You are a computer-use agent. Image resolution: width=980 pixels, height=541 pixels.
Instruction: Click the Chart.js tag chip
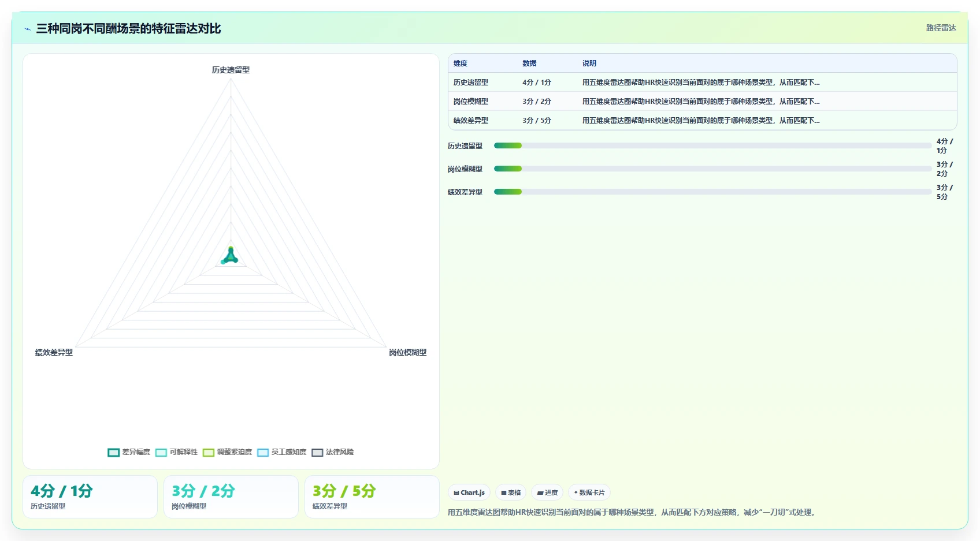coord(469,493)
